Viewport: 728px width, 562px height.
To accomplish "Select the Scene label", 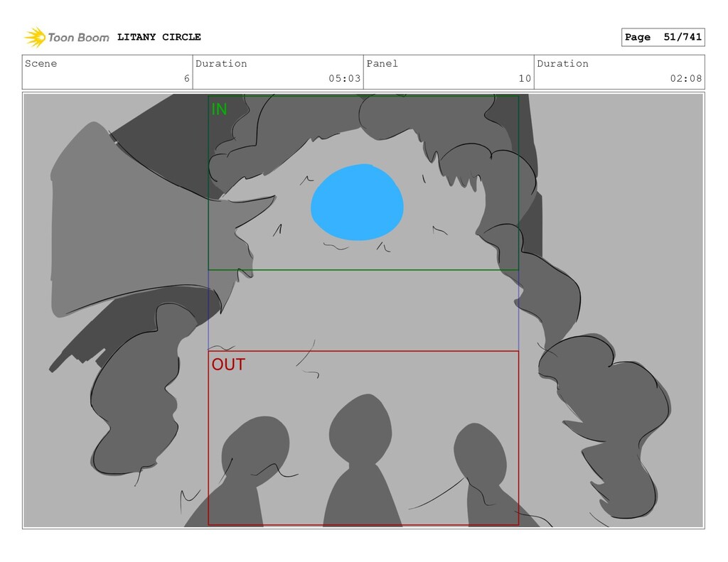I will [x=41, y=63].
